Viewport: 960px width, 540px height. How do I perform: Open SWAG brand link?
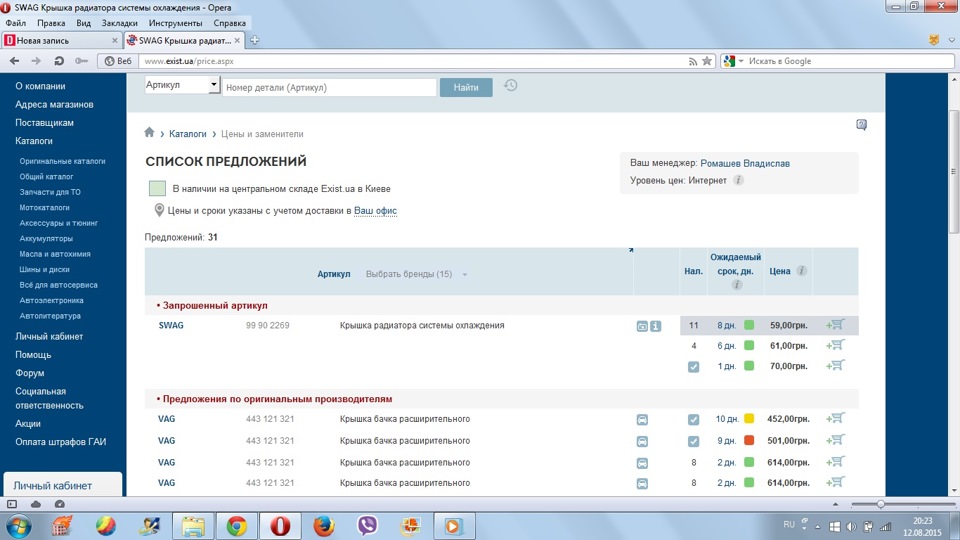171,325
